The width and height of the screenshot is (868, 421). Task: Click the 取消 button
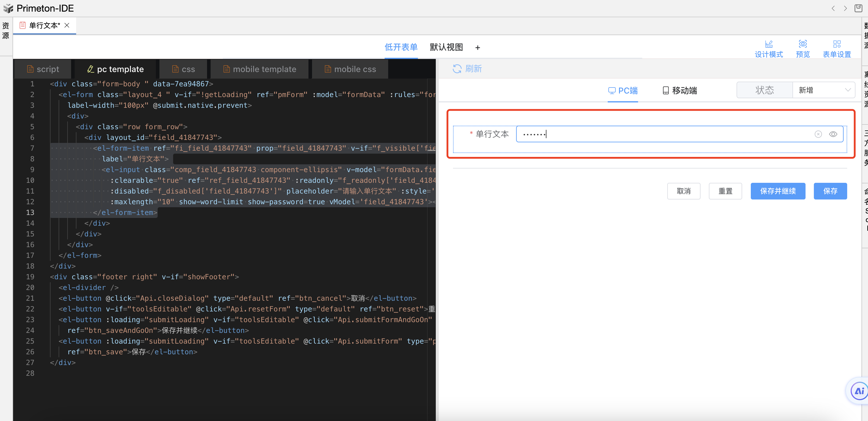click(683, 191)
